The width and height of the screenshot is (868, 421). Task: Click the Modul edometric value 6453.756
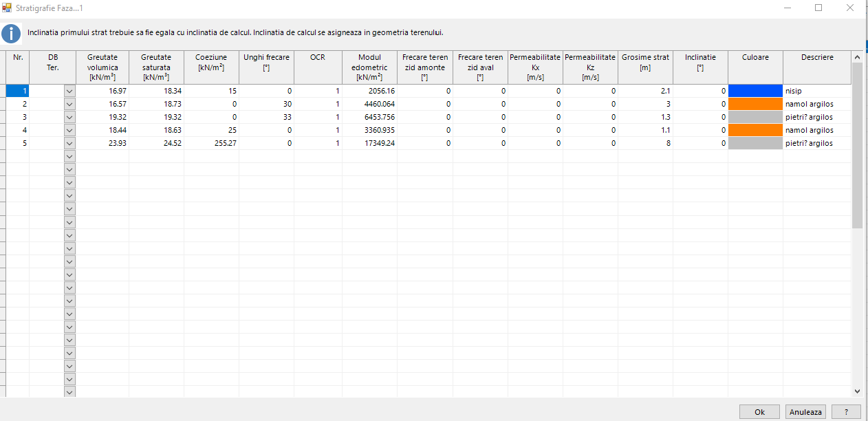pos(369,117)
